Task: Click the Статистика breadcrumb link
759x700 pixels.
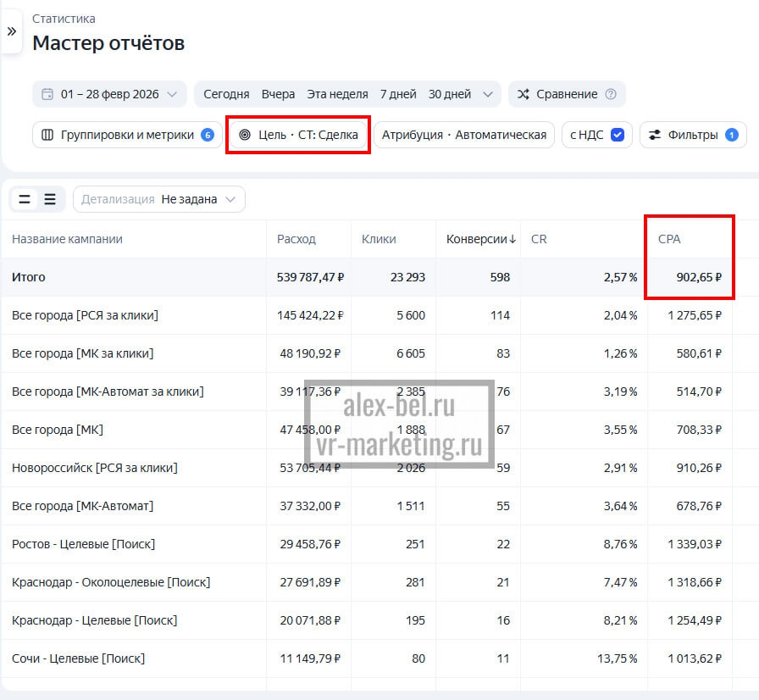Action: 64,19
